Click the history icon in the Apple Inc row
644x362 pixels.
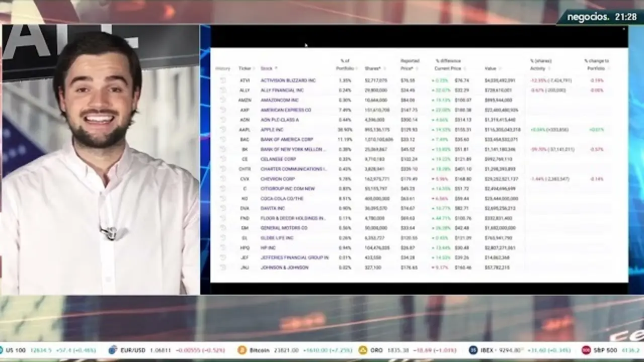(x=223, y=130)
